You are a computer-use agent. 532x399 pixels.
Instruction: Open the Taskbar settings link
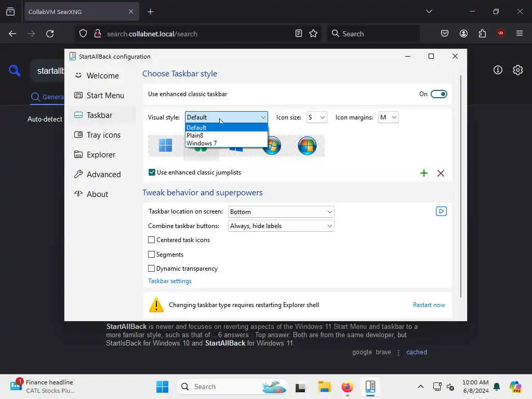tap(170, 281)
